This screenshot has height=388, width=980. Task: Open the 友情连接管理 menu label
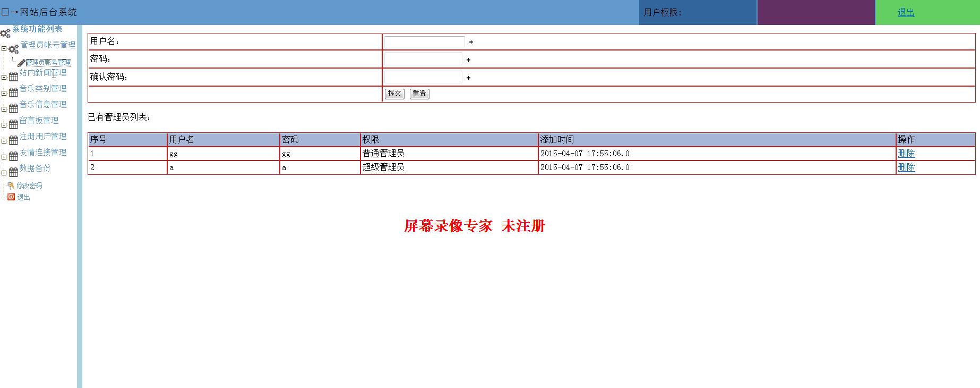point(43,153)
